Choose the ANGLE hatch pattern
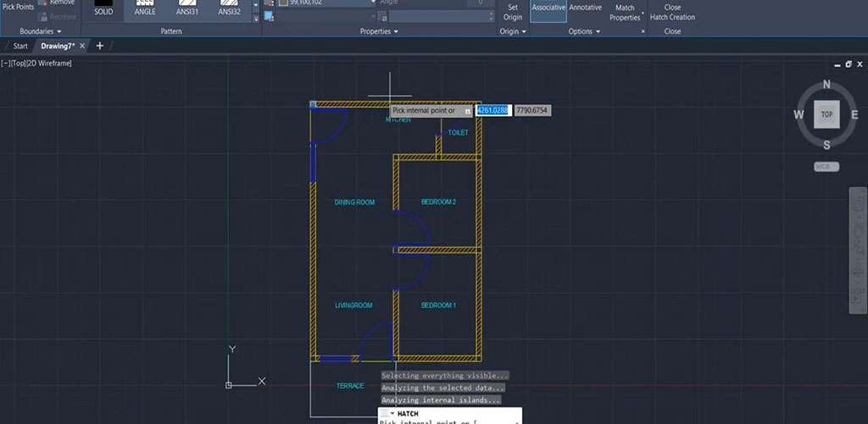The height and width of the screenshot is (424, 868). [x=145, y=8]
